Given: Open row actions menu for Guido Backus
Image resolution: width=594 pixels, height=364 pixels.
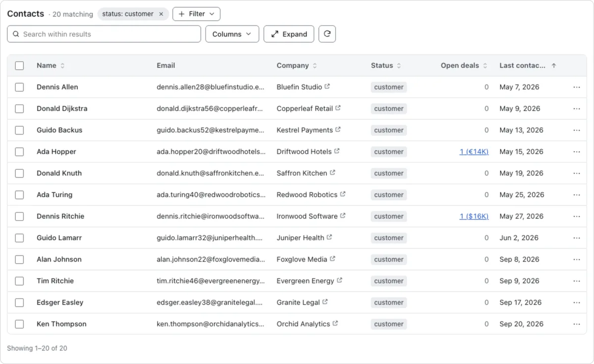Looking at the screenshot, I should pyautogui.click(x=577, y=130).
